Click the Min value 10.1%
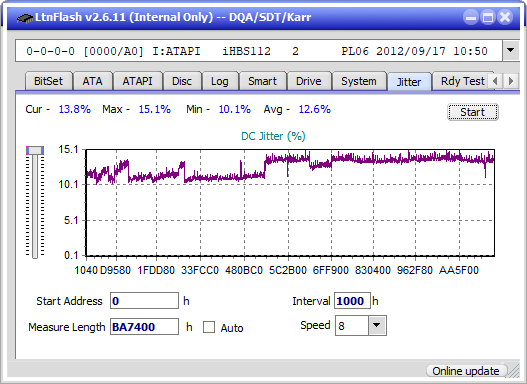The image size is (527, 384). tap(235, 109)
